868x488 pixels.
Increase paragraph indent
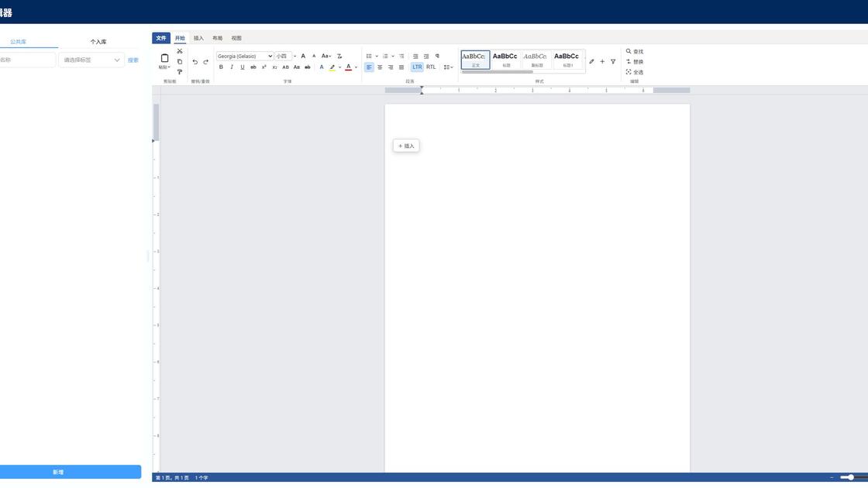[x=426, y=56]
